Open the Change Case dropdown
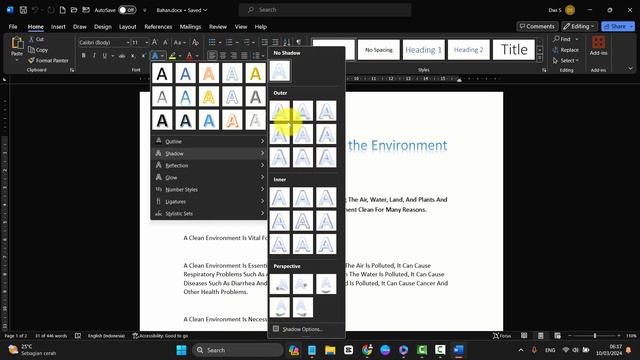 tap(179, 42)
